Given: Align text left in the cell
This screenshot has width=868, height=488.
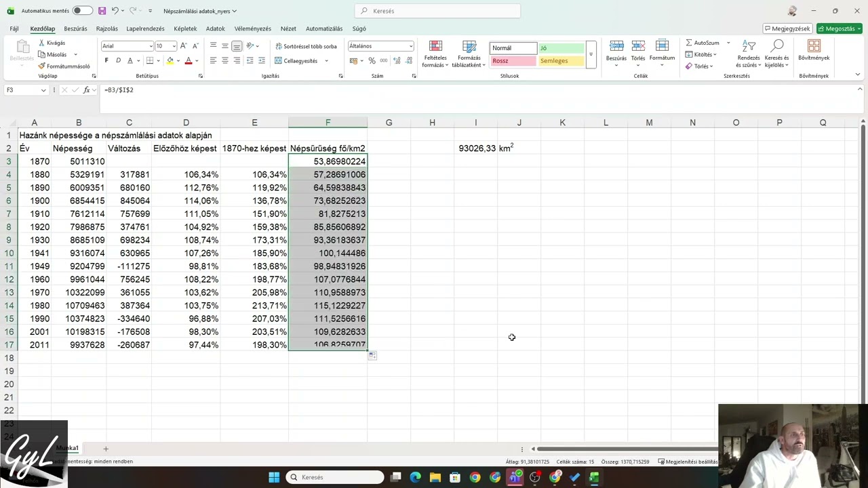Looking at the screenshot, I should (213, 60).
